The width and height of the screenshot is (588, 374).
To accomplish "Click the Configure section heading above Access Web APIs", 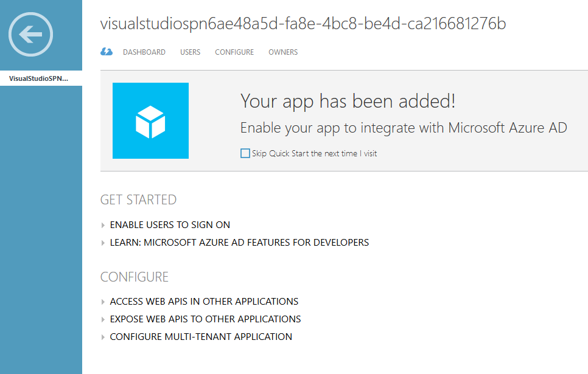I will point(134,277).
